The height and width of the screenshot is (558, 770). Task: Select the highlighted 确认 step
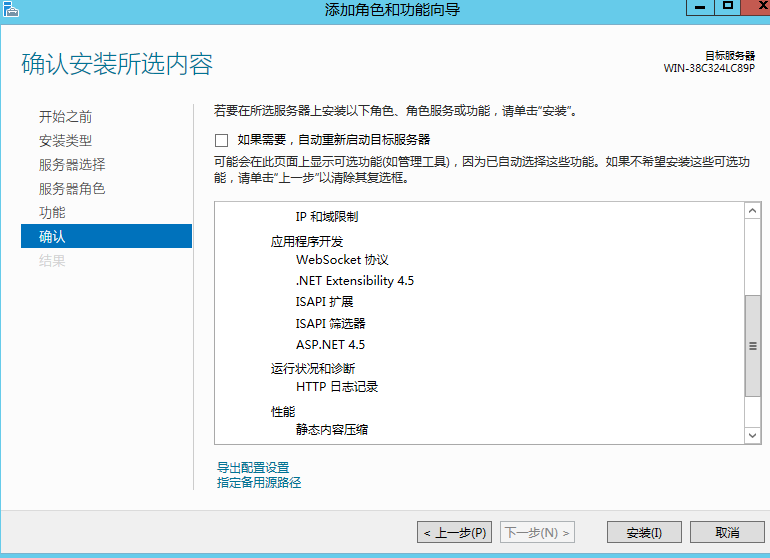53,237
